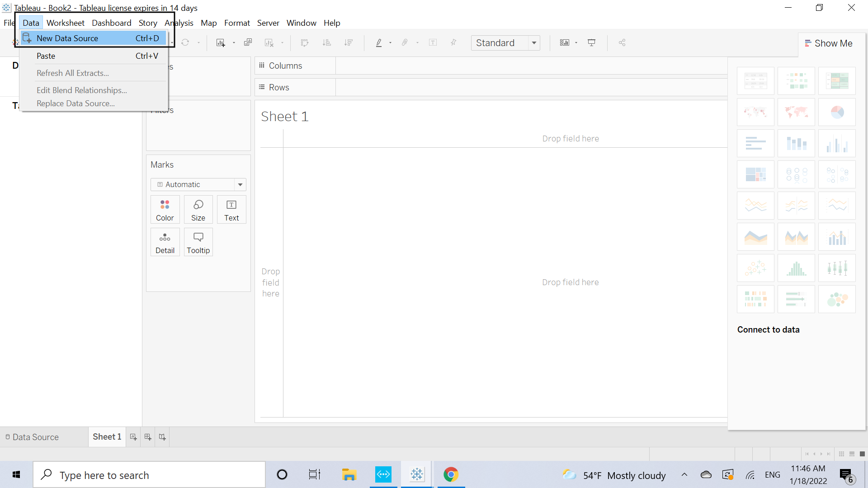
Task: Select the text table chart in Show Me
Action: pos(755,81)
